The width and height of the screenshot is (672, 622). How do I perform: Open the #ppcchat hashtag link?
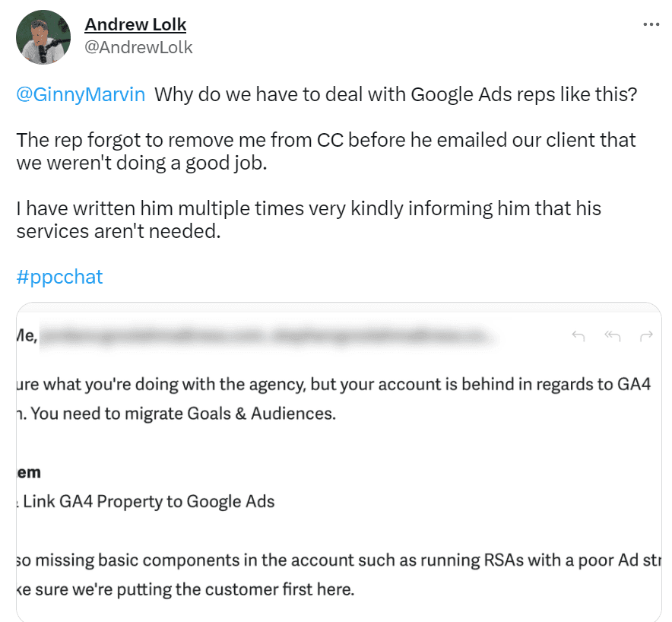[x=59, y=277]
